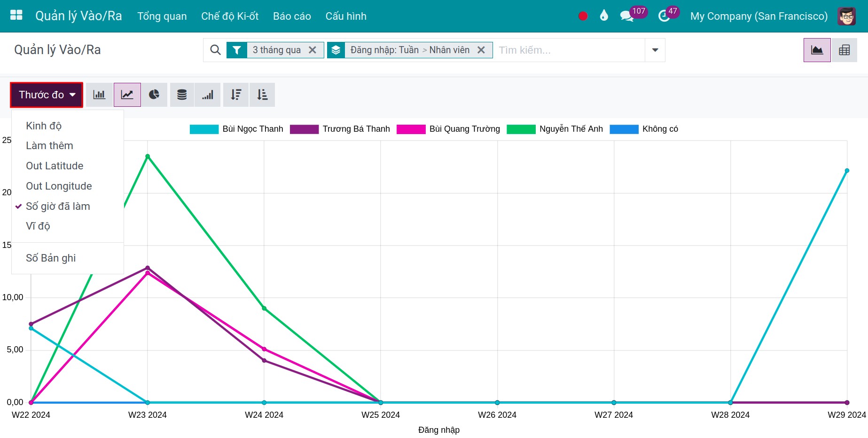Toggle the Out Longitude measure
Image resolution: width=868 pixels, height=438 pixels.
pyautogui.click(x=68, y=186)
